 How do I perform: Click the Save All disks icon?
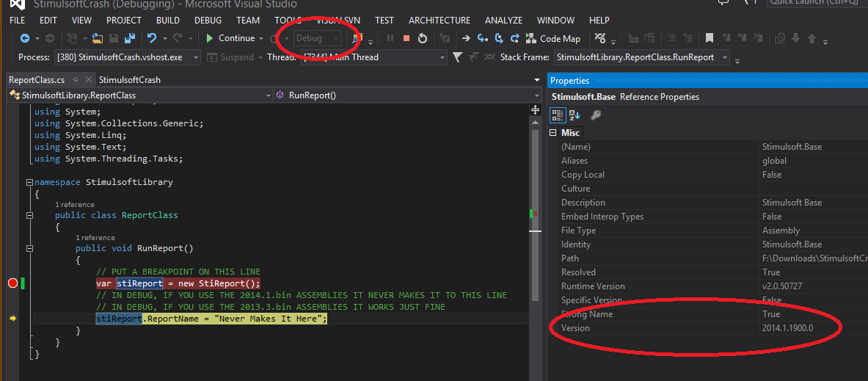(x=130, y=38)
